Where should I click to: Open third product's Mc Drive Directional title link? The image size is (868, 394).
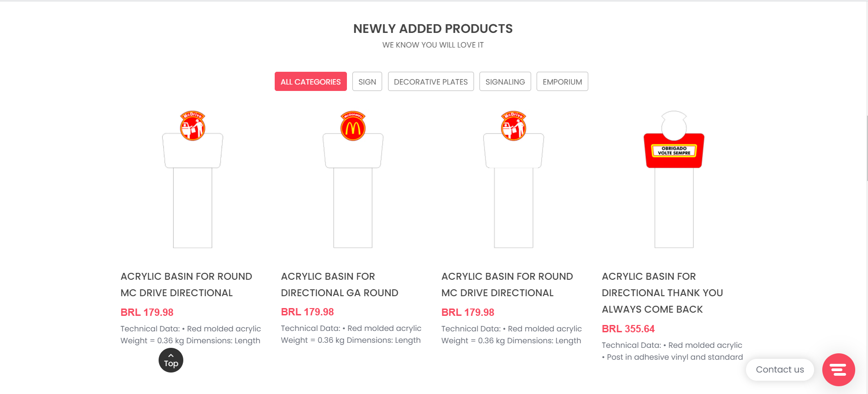coord(507,284)
